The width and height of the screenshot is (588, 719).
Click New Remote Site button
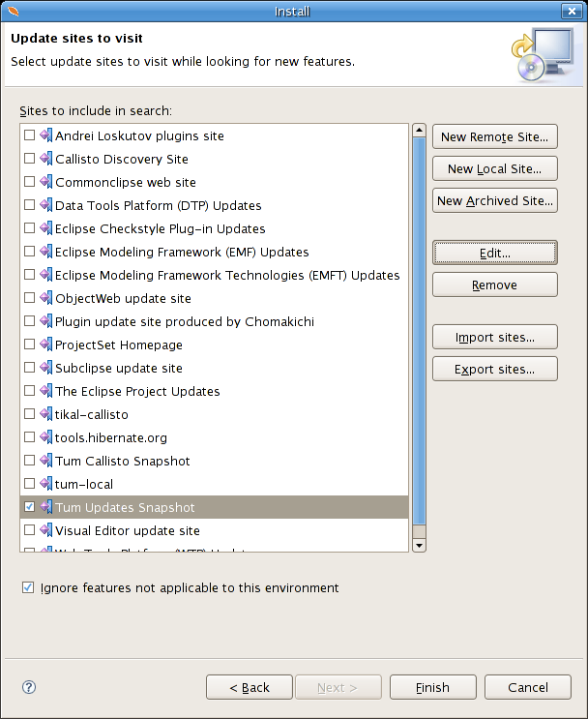(495, 136)
